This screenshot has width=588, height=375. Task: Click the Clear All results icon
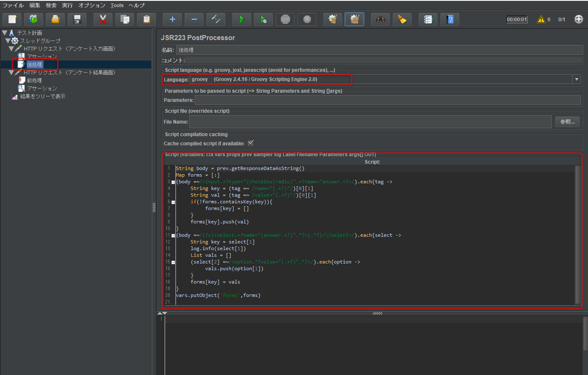click(x=354, y=19)
